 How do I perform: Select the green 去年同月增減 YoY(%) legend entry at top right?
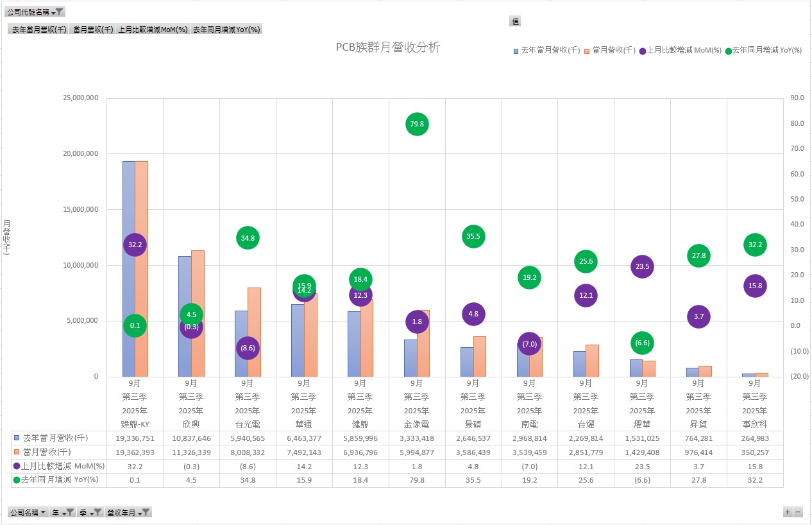[763, 50]
